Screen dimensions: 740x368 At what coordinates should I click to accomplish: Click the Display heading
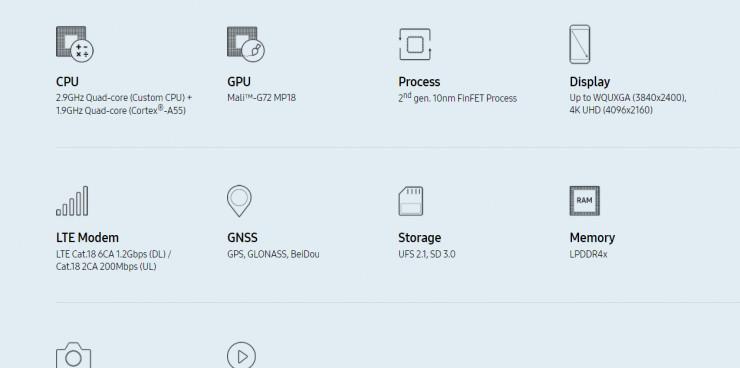point(589,82)
